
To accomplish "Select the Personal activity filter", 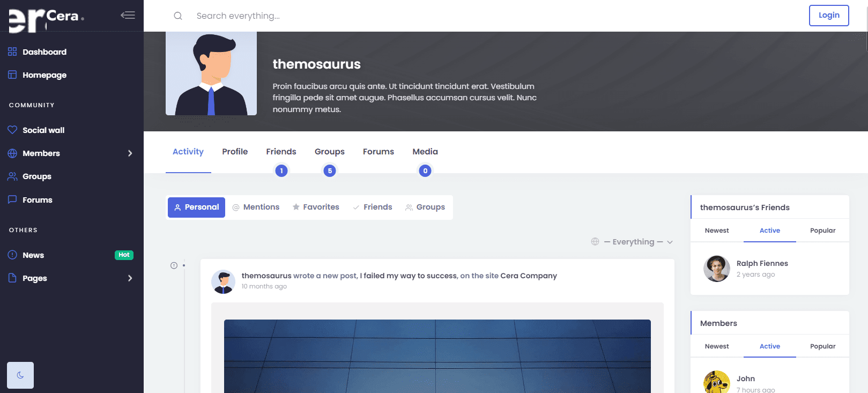I will [196, 207].
